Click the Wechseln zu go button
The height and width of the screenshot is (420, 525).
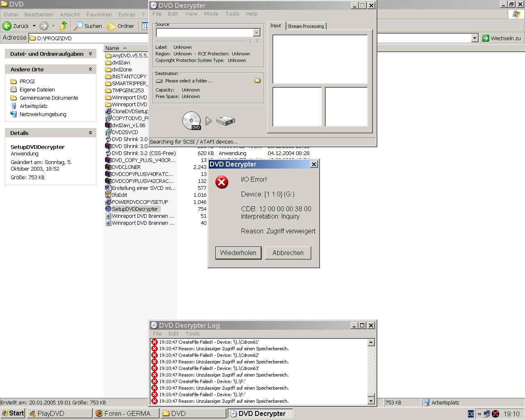click(501, 38)
